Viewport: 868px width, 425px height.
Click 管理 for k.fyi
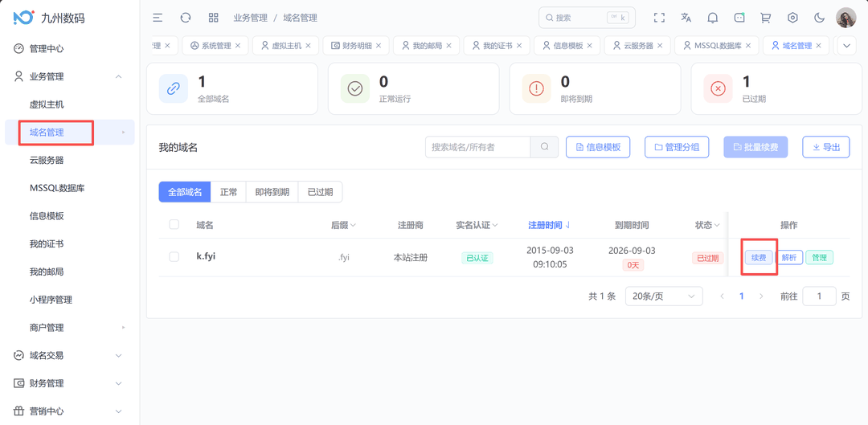point(819,257)
